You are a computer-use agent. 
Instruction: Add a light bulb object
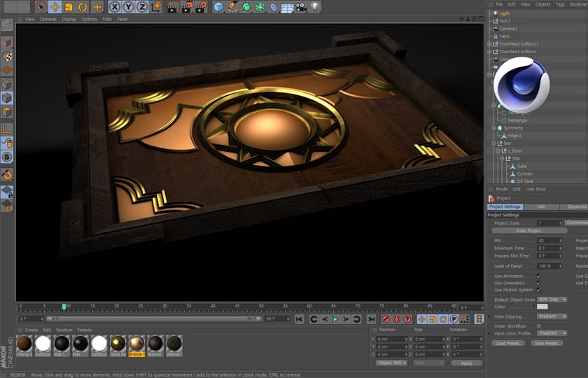(315, 7)
